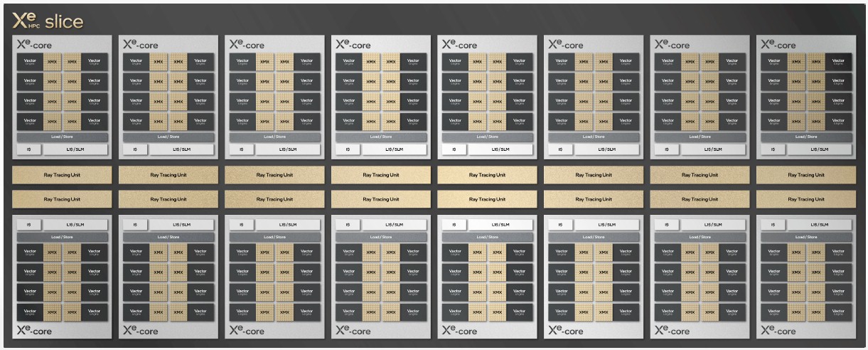Click Load / Store in bottom-left Xe-core
Screen dimensions: 868x350
(x=62, y=237)
